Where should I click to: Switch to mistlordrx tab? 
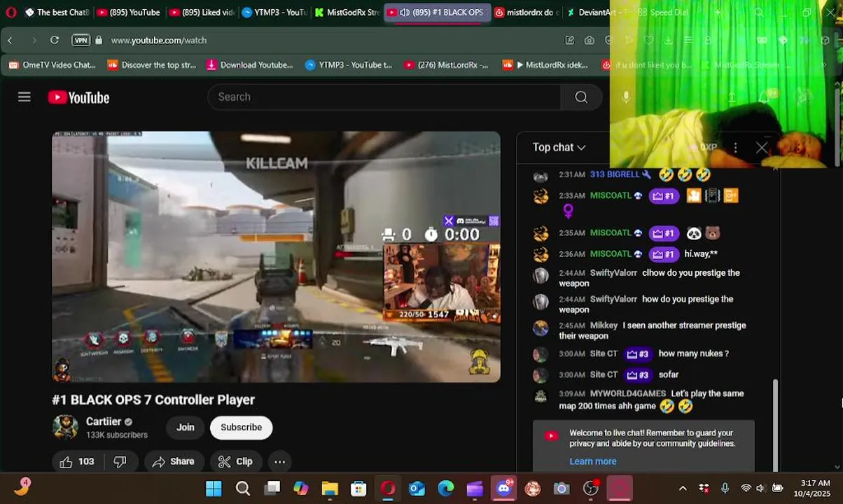click(x=527, y=12)
